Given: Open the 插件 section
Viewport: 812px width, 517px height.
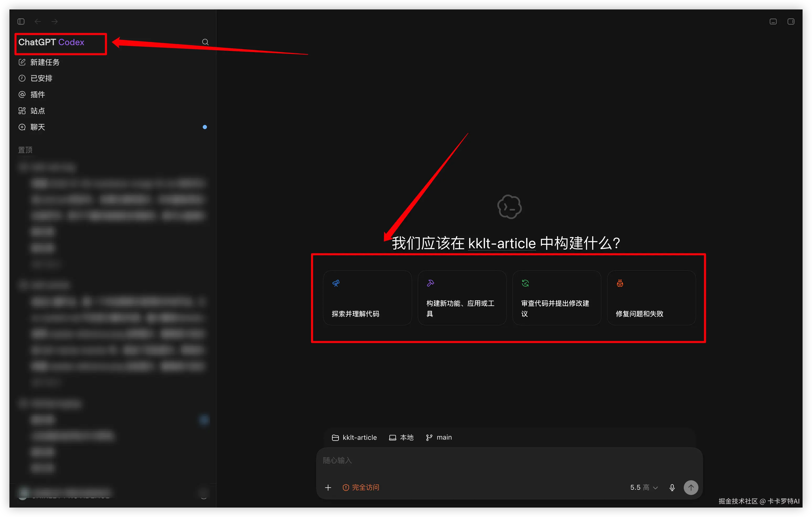Looking at the screenshot, I should coord(112,94).
